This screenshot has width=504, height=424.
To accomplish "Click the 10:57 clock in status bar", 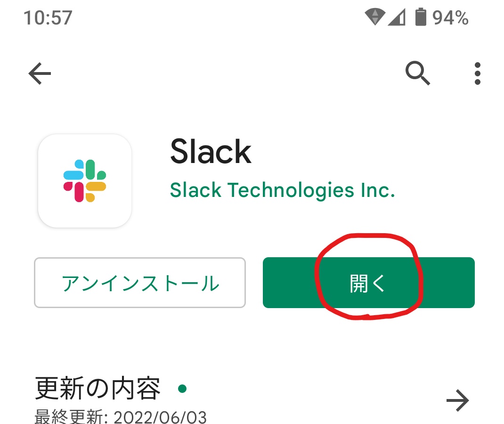I will point(48,18).
